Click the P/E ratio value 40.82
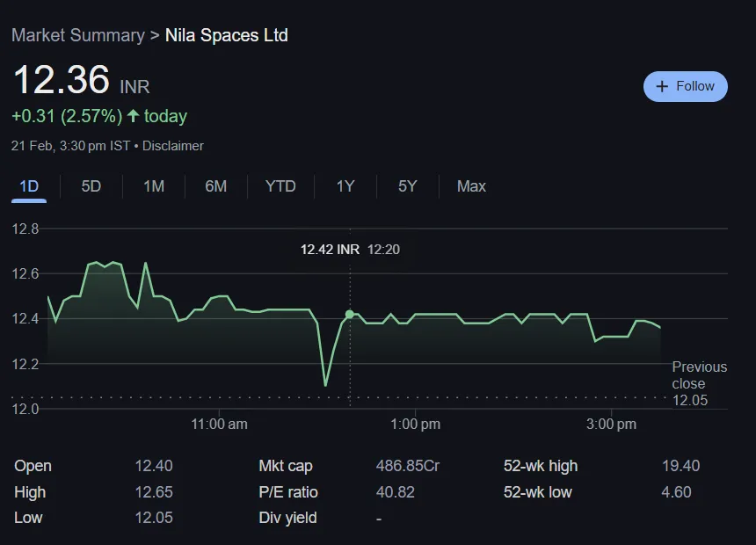 tap(396, 492)
